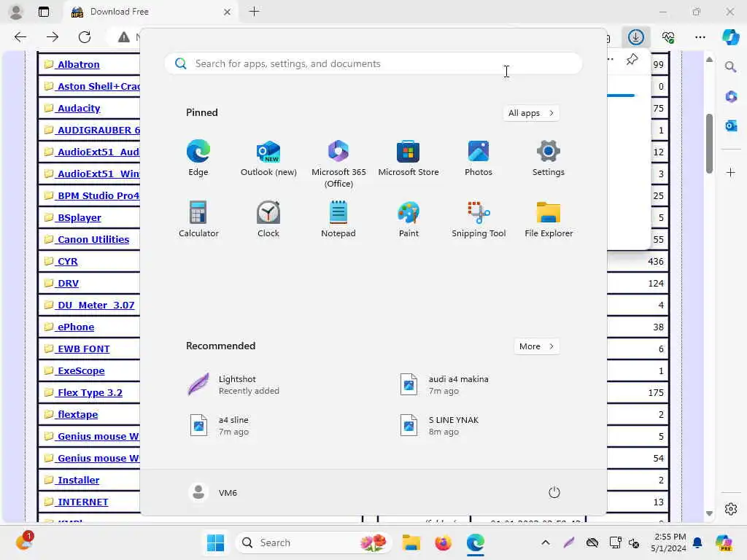747x560 pixels.
Task: Open the ExeScope folder link
Action: [x=80, y=371]
